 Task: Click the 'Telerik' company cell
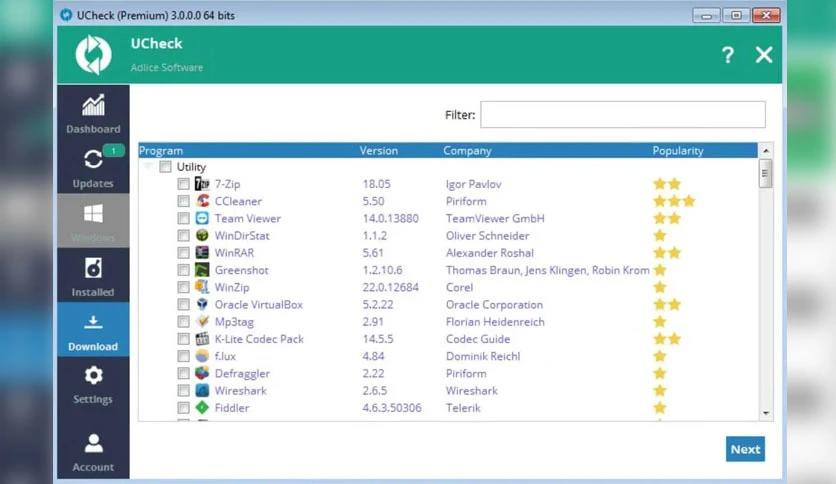tap(463, 408)
